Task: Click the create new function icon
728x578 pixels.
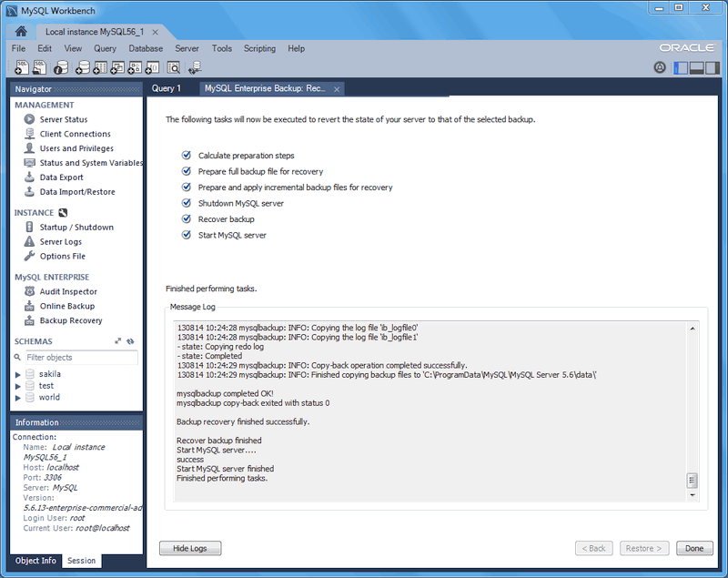Action: click(152, 67)
